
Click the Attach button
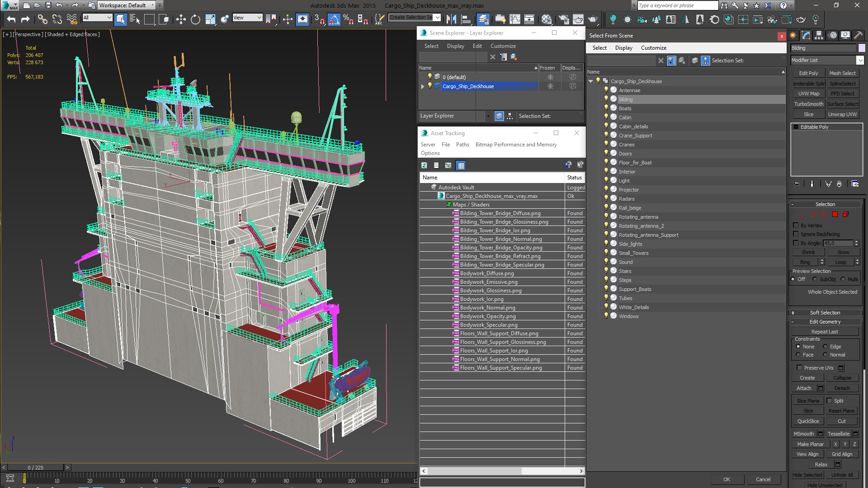804,388
